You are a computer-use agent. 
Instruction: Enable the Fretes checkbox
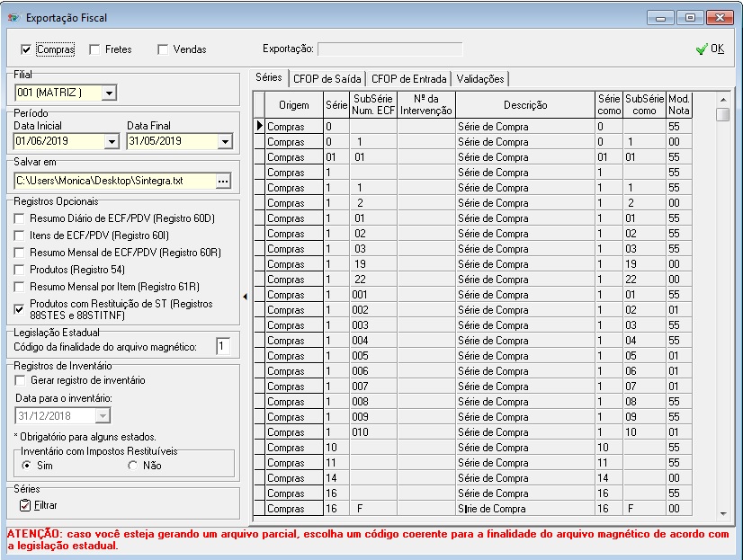click(94, 49)
